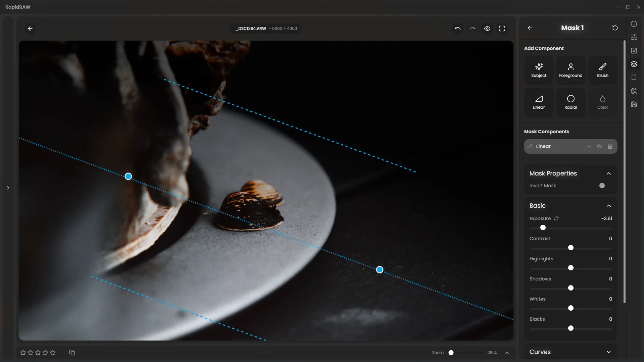Screen dimensions: 644x362
Task: Open the Adjustments panel tab
Action: tap(634, 37)
